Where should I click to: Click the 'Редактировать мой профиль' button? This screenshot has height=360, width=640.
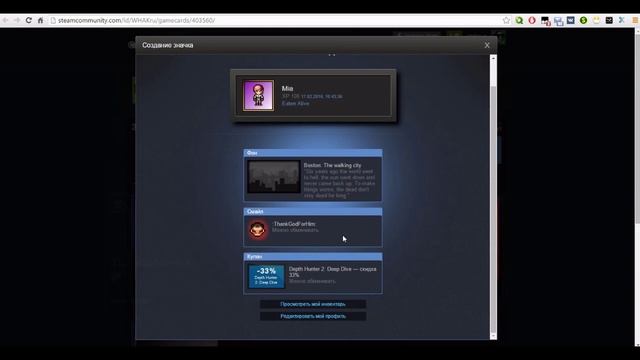point(313,316)
